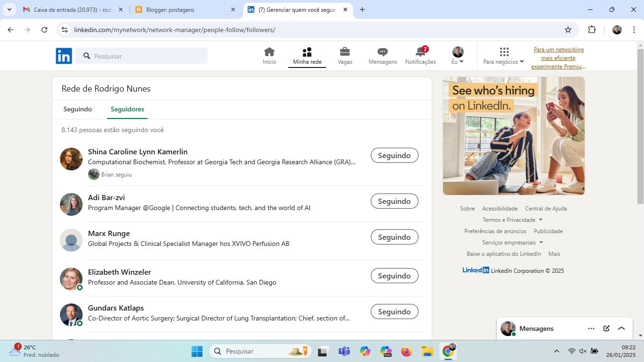The width and height of the screenshot is (644, 362).
Task: Click the LinkedIn logo home icon
Action: coord(64,56)
